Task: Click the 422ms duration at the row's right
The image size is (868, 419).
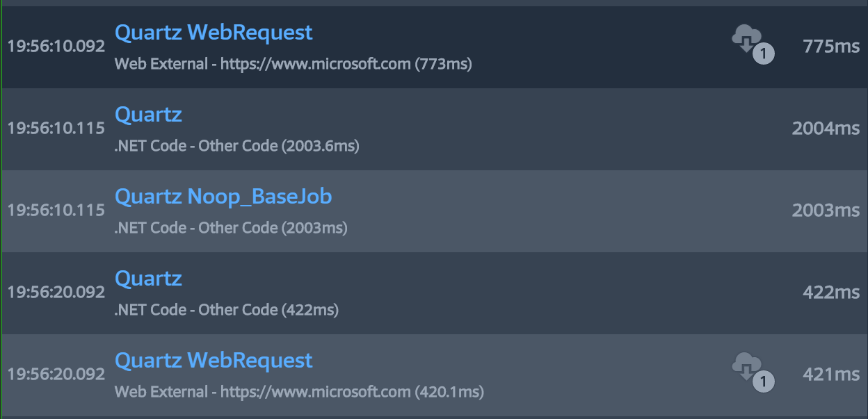Action: pos(831,293)
